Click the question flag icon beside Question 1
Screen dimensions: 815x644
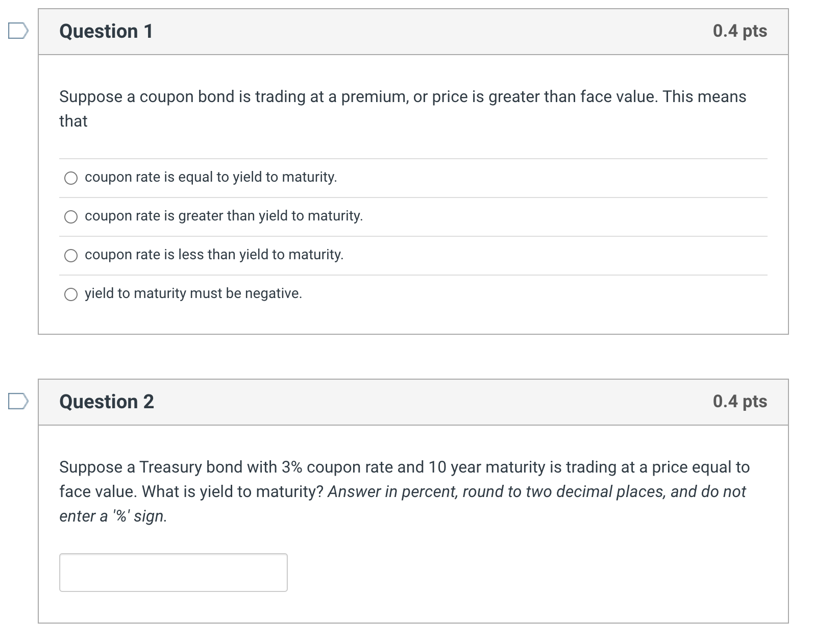(x=17, y=32)
